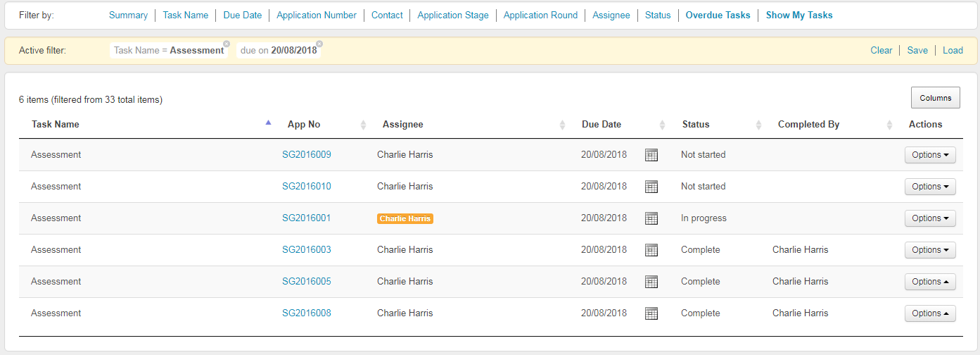Click highlighted Charlie Harris assignee badge

(x=405, y=218)
